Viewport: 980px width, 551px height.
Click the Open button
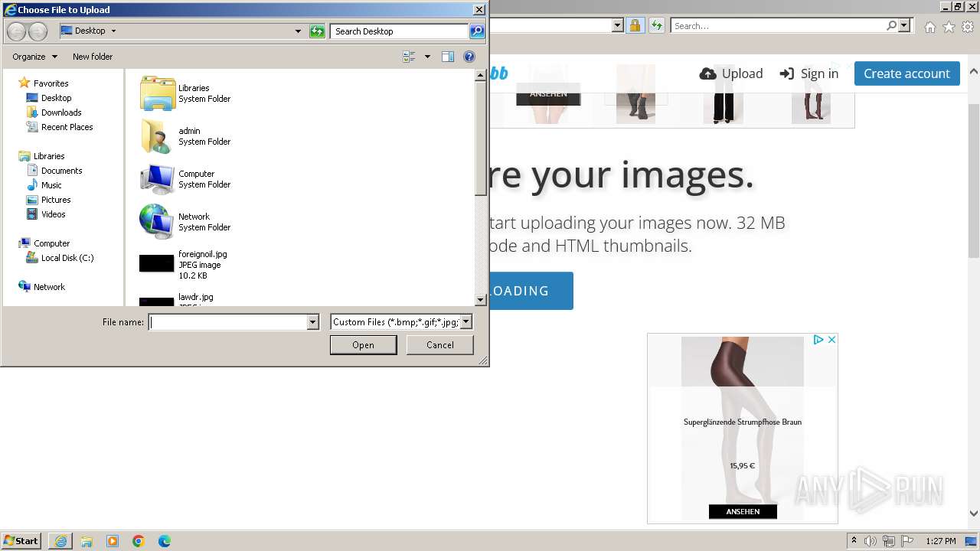pyautogui.click(x=363, y=345)
